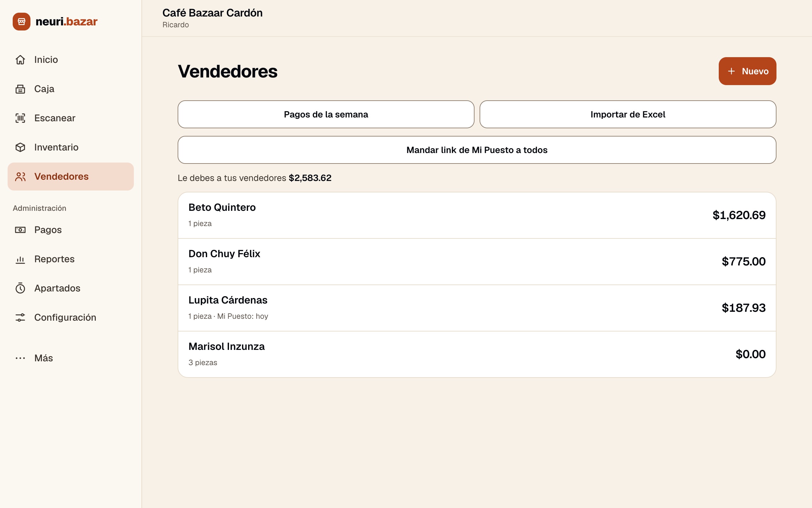The width and height of the screenshot is (812, 508).
Task: Open Pagos under Administración
Action: 70,230
